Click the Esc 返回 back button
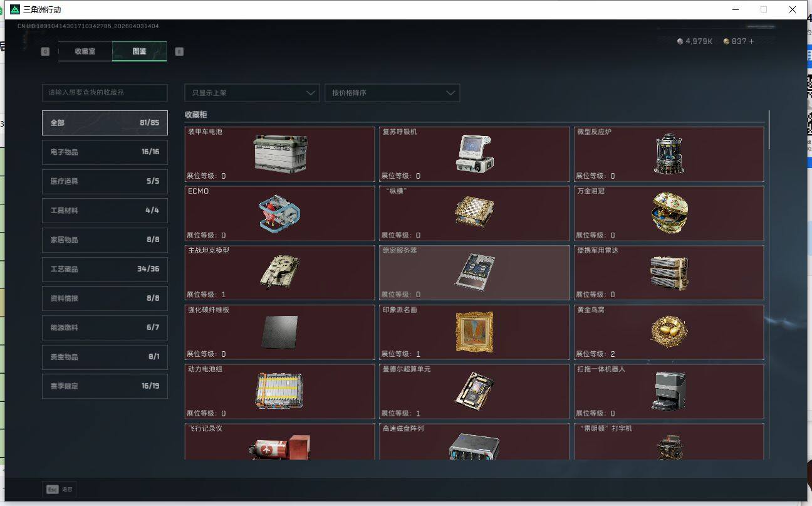812x506 pixels. 59,489
